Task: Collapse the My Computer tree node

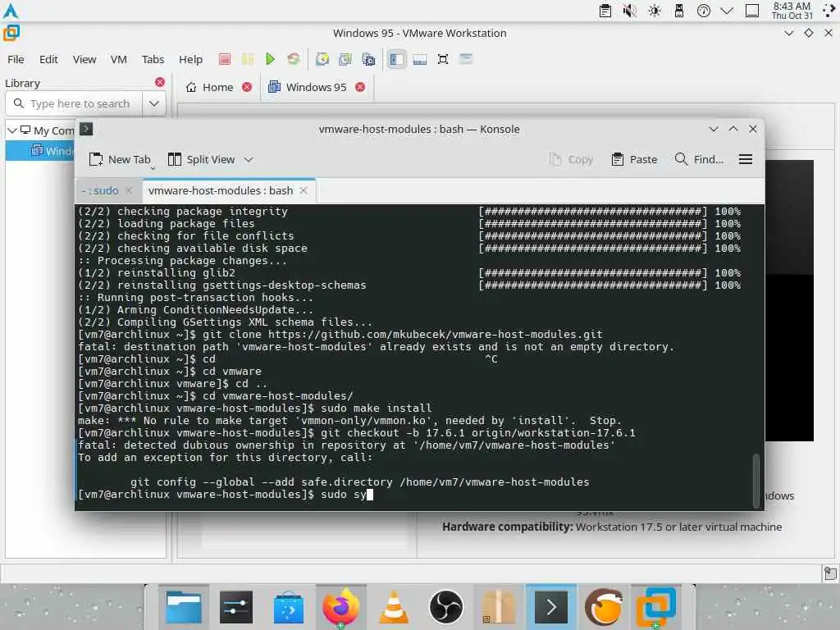Action: coord(11,130)
